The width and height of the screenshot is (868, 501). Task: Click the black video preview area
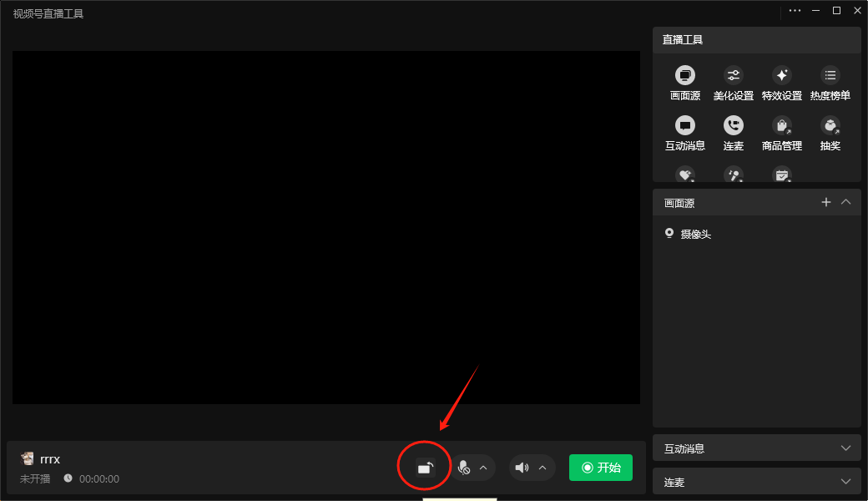(326, 227)
